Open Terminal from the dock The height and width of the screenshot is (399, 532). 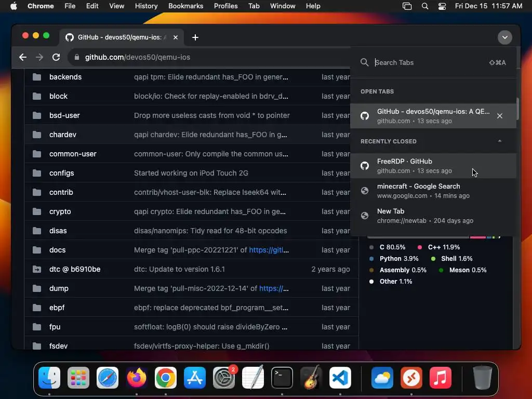coord(282,378)
